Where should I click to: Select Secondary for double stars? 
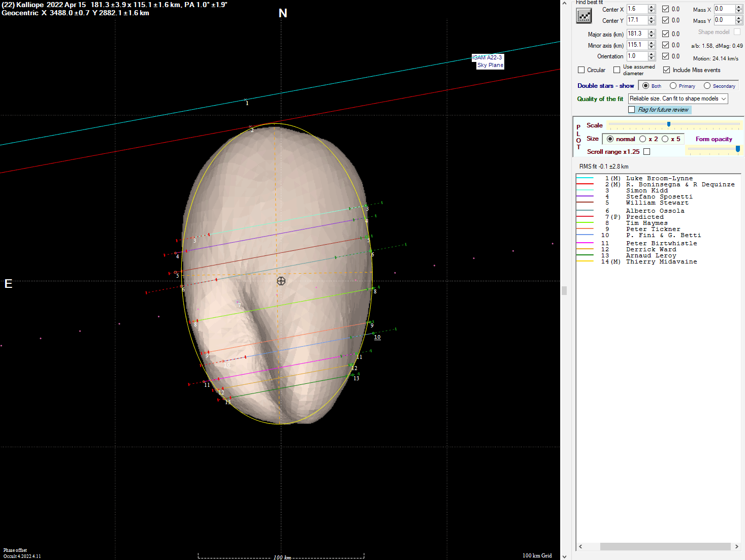click(x=707, y=86)
